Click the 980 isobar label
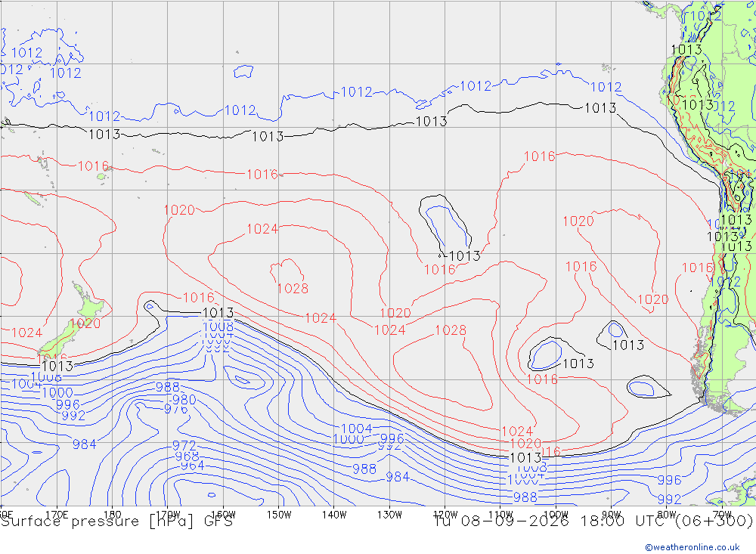756x554 pixels. 184,400
